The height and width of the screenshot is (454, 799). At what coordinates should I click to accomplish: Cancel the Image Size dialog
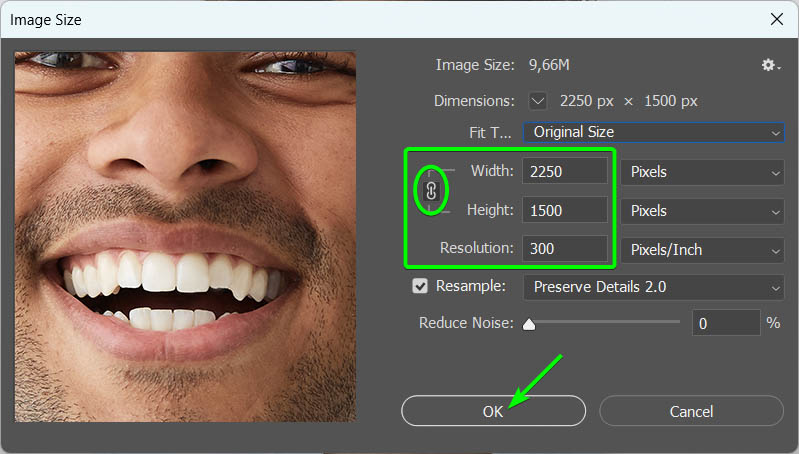(x=691, y=411)
